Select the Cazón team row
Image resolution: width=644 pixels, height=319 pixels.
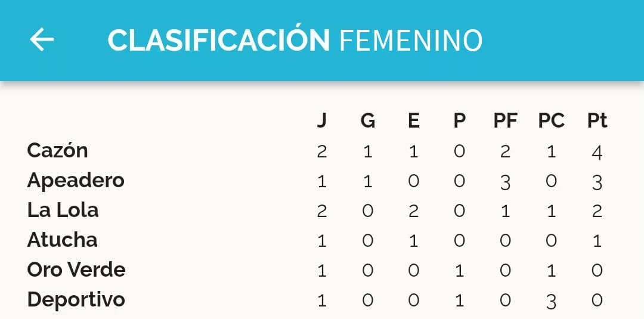pyautogui.click(x=57, y=150)
